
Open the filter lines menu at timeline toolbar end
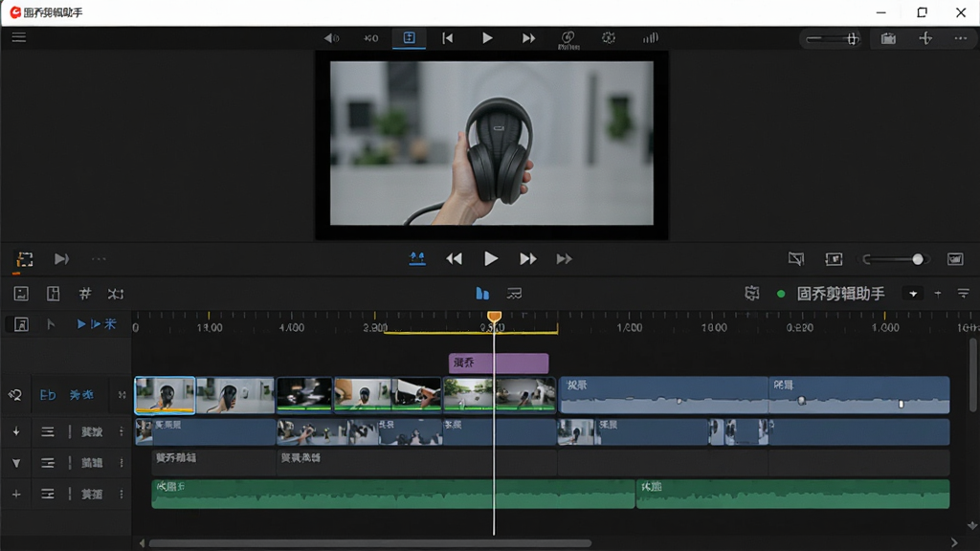coord(963,294)
